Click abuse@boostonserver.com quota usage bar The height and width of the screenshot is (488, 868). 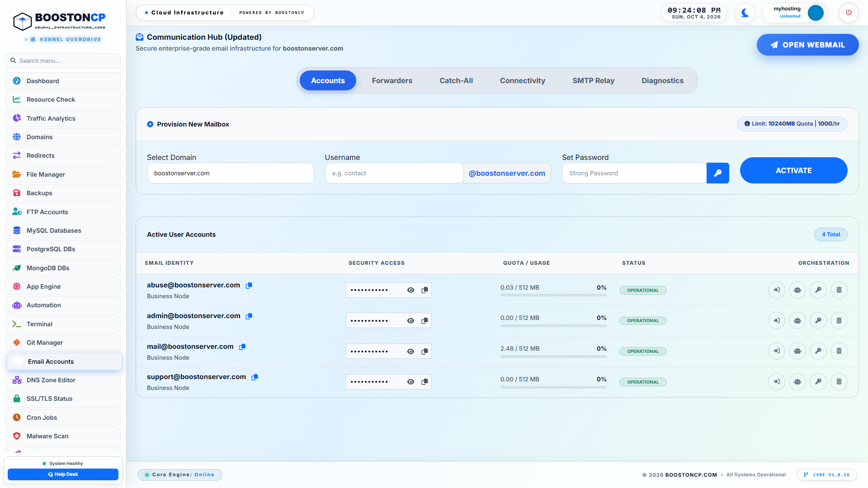[553, 296]
